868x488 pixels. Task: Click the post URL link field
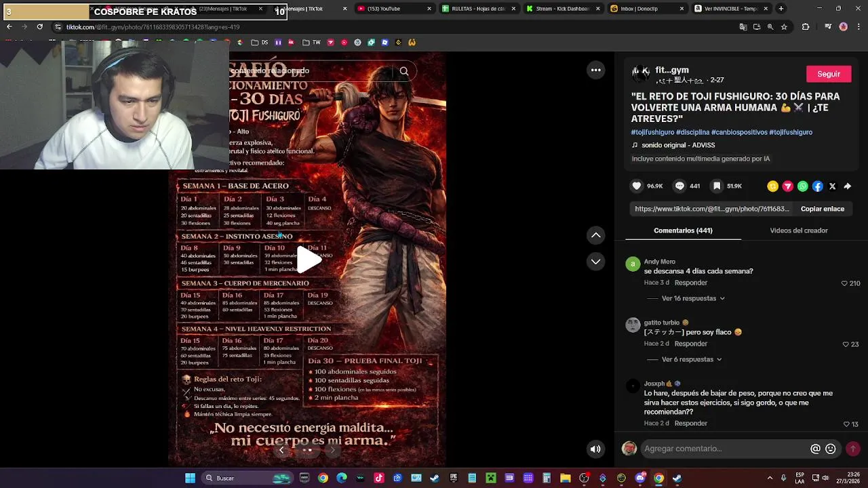[x=712, y=209]
